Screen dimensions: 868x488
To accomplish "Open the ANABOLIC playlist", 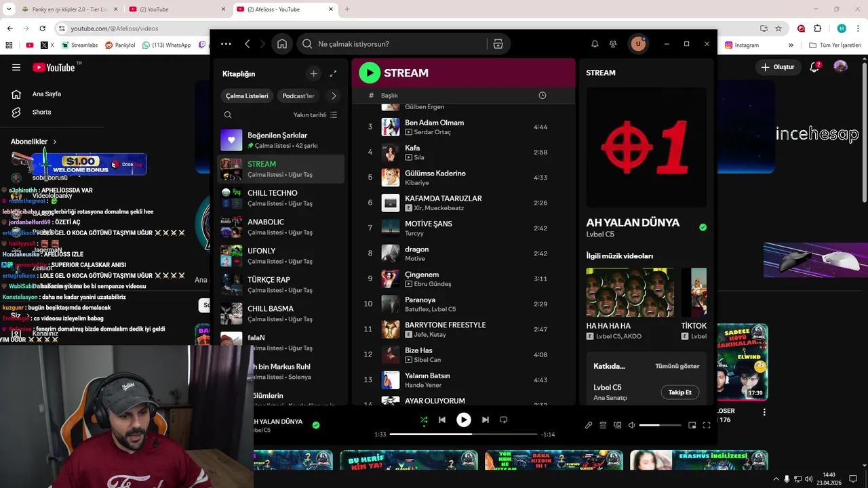I will point(281,227).
